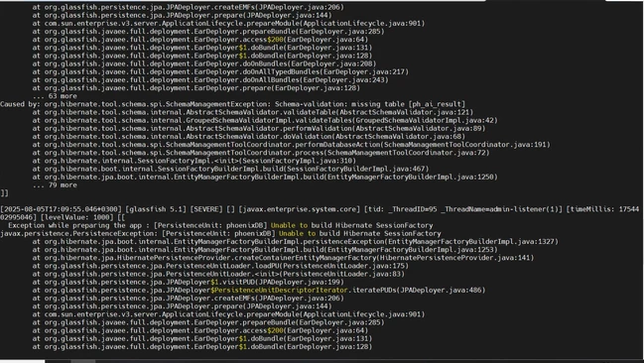Click the "Exception while preparing the app" line

[220, 225]
